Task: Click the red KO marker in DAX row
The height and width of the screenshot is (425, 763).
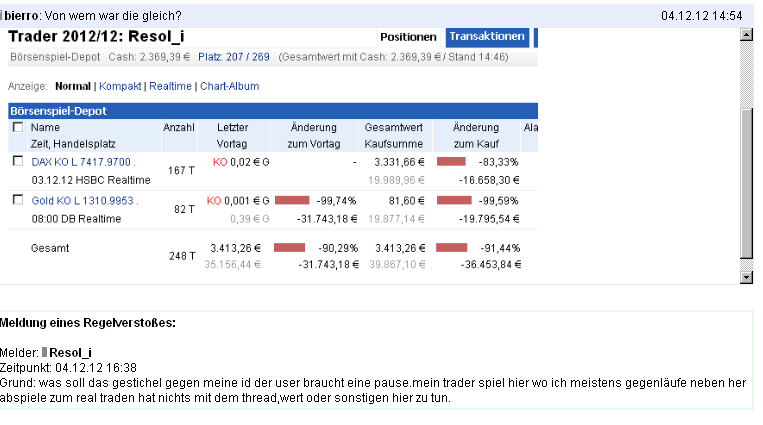Action: pyautogui.click(x=220, y=161)
